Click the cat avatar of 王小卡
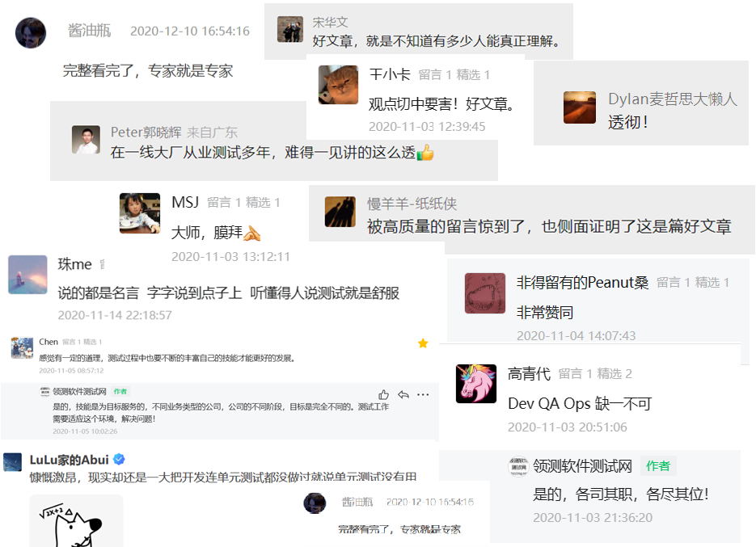 coord(338,85)
